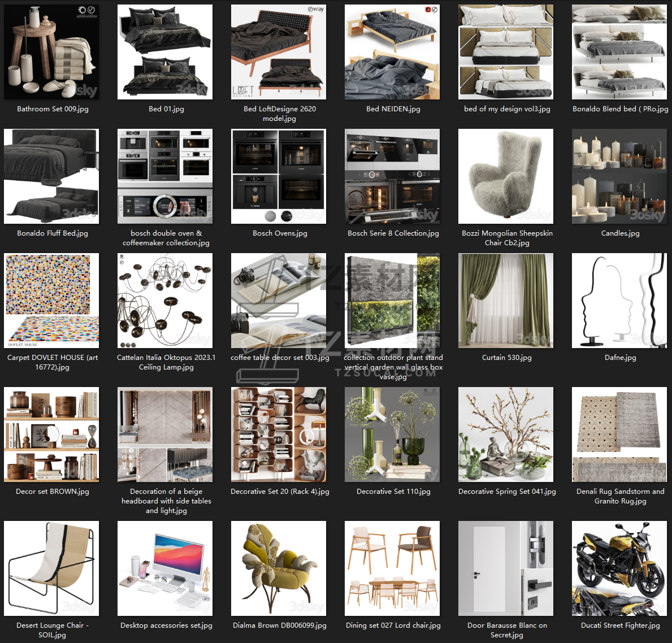Click the 'Bonaldo Fluff Bed.jpg' file name

(x=53, y=233)
